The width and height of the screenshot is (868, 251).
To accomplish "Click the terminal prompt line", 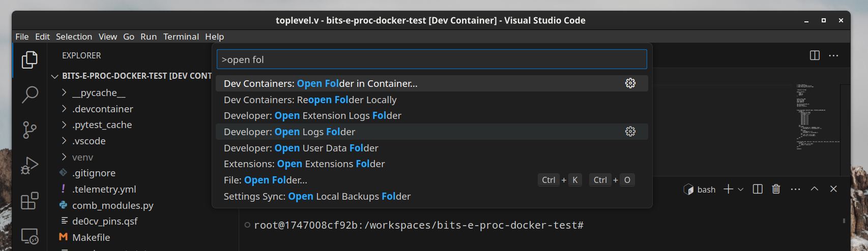I will (418, 225).
